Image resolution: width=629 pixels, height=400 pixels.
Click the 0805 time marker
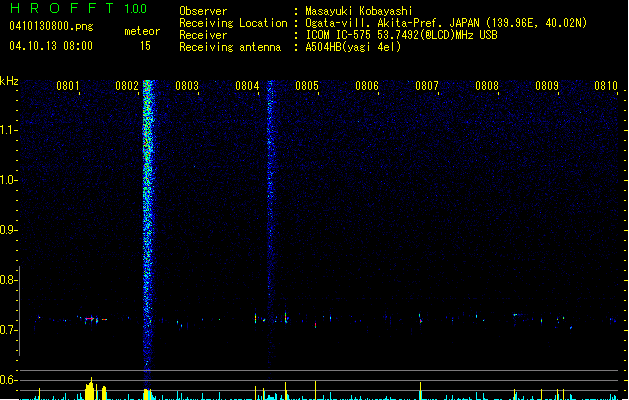307,86
